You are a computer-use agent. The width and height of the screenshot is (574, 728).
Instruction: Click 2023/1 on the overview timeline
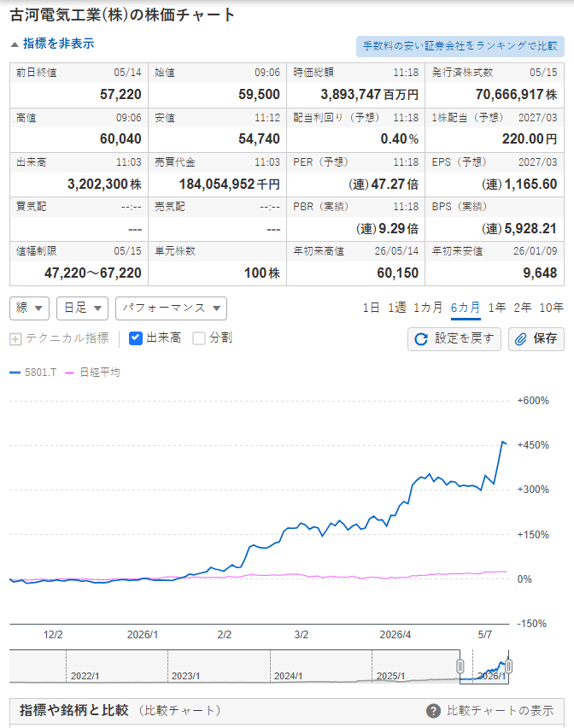pos(185,676)
